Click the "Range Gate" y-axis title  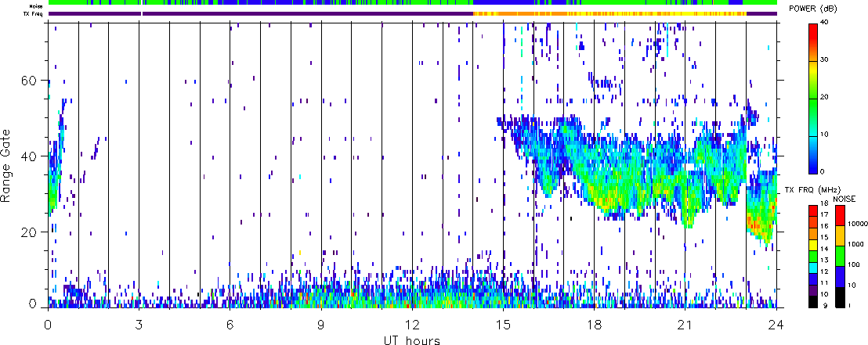pyautogui.click(x=6, y=165)
